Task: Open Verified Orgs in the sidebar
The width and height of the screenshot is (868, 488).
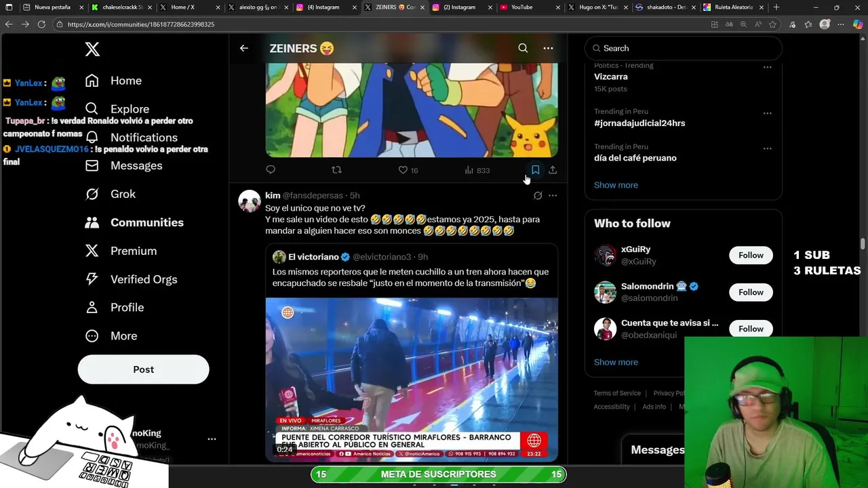Action: 131,279
